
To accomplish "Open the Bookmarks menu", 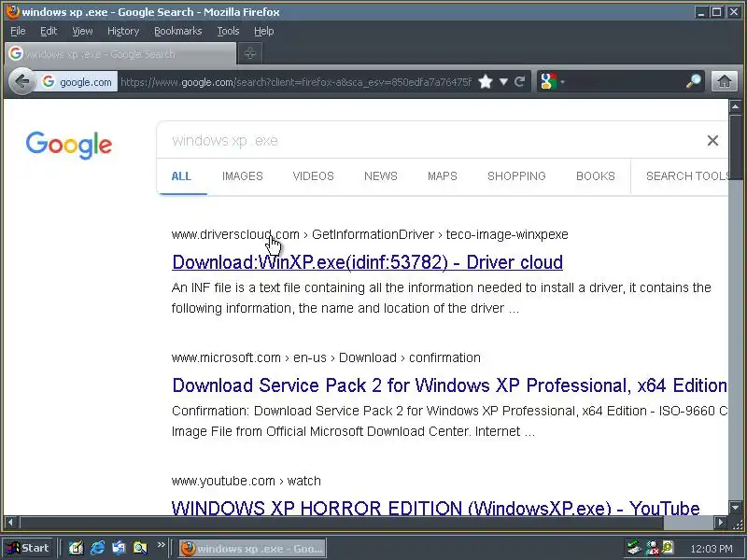I will pyautogui.click(x=177, y=31).
